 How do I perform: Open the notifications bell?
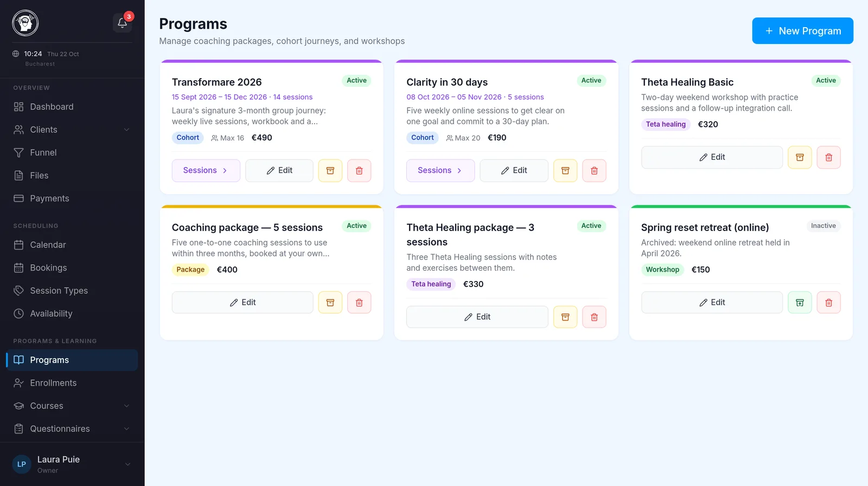click(122, 23)
